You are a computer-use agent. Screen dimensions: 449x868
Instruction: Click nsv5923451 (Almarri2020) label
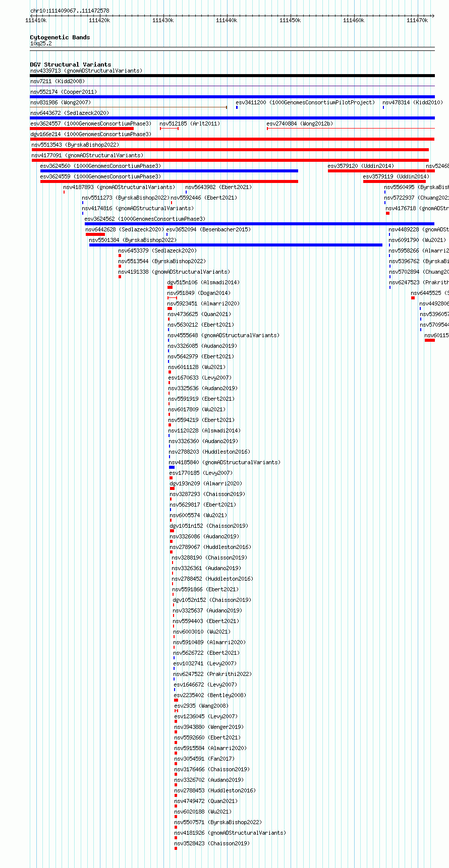[x=203, y=303]
